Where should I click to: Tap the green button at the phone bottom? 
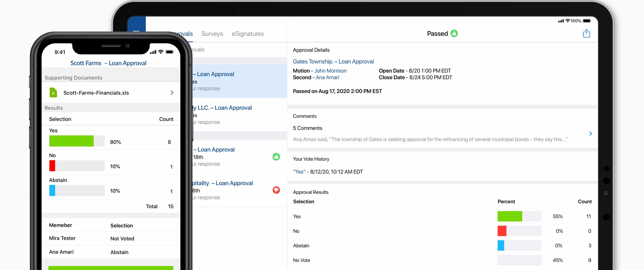pyautogui.click(x=111, y=268)
